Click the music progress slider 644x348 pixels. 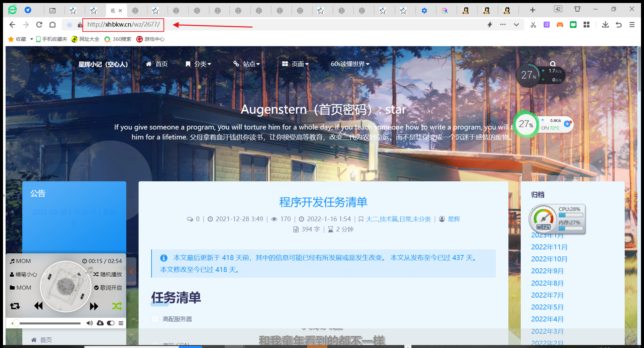[x=46, y=323]
